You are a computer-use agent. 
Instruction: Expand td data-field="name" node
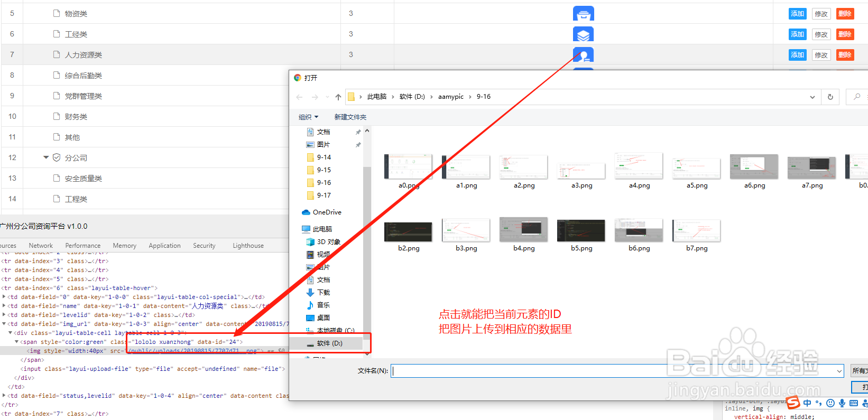pos(4,306)
